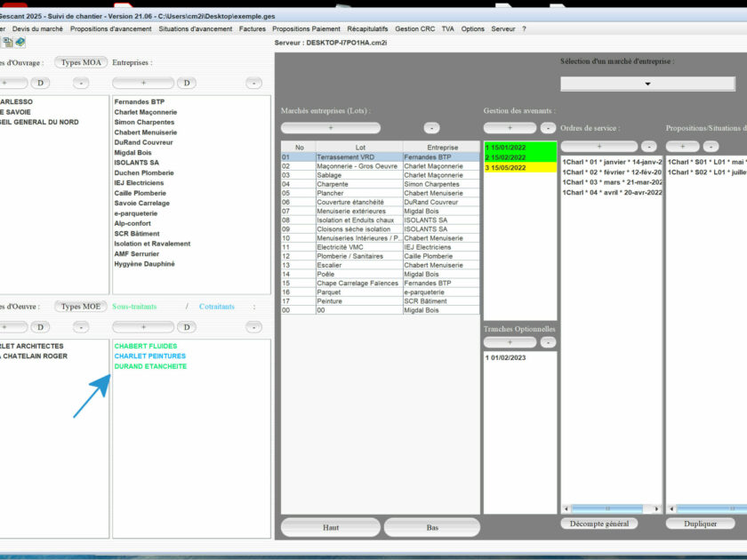Add a new avenant with plus button
Viewport: 747px width, 560px height.
coord(510,128)
